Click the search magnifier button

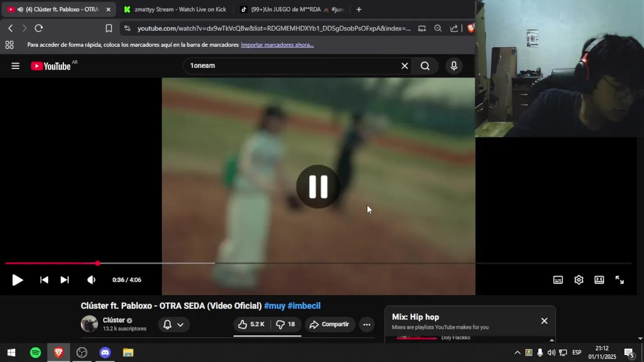pos(425,66)
